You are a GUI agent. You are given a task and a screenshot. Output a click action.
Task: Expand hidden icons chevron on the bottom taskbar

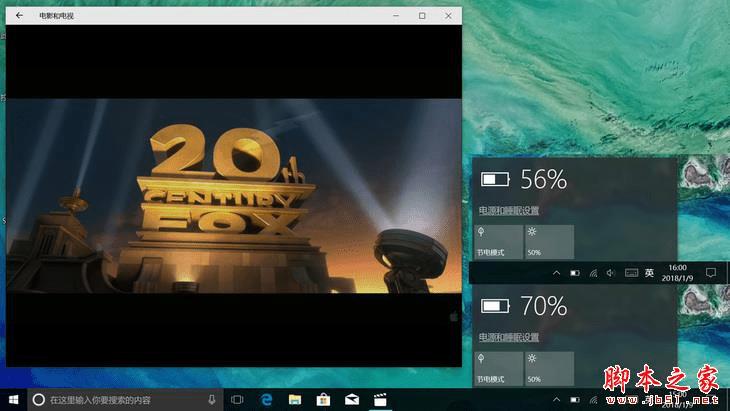(556, 399)
